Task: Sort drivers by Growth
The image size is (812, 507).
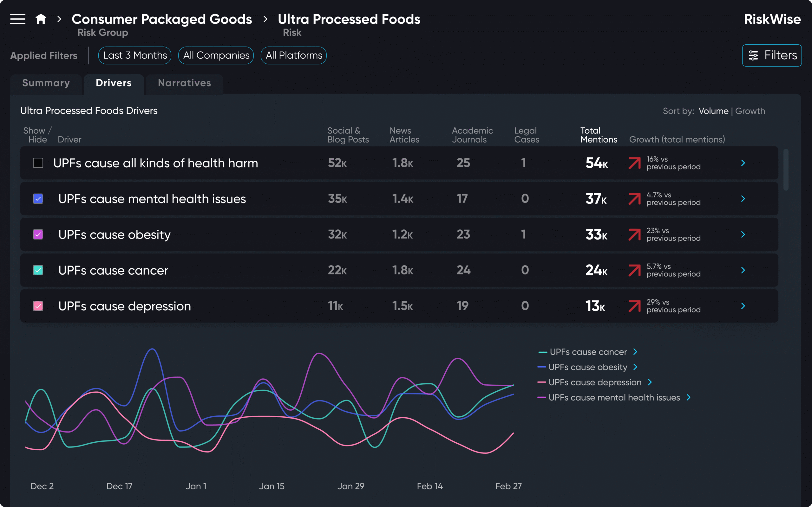Action: click(750, 111)
